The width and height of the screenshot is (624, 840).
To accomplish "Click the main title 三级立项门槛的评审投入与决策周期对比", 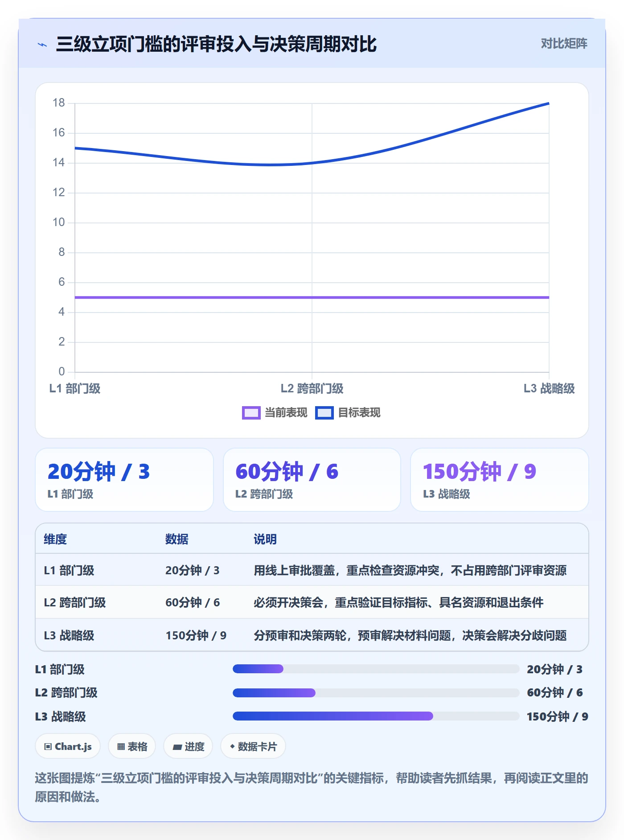I will (216, 44).
